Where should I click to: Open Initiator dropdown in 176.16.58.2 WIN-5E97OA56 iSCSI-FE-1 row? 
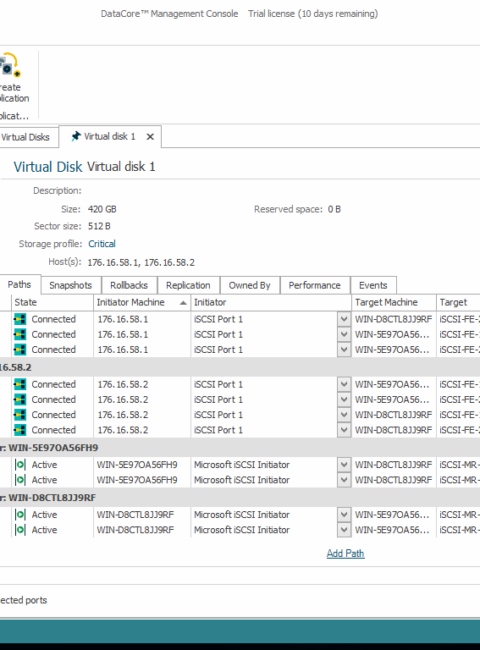click(344, 384)
